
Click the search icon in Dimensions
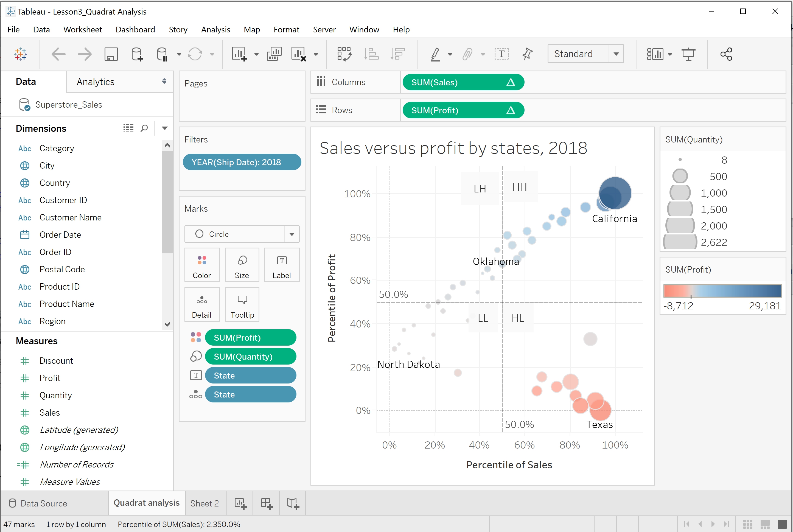coord(144,128)
